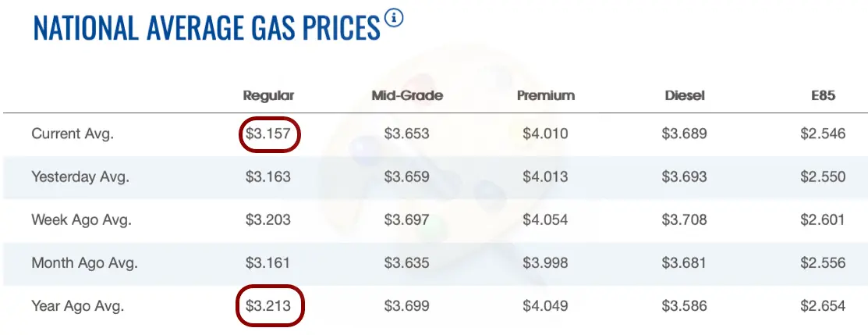
Task: Click the Week Ago Avg. row label
Action: pos(82,219)
